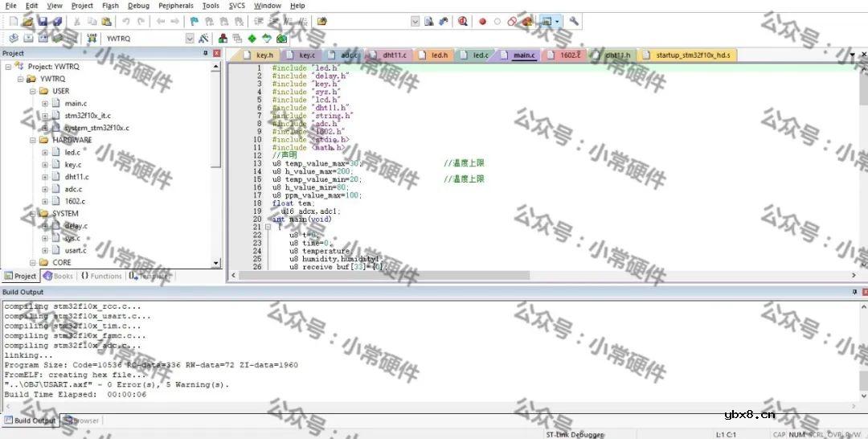Collapse code fold at line 21
The width and height of the screenshot is (868, 439).
(x=268, y=227)
